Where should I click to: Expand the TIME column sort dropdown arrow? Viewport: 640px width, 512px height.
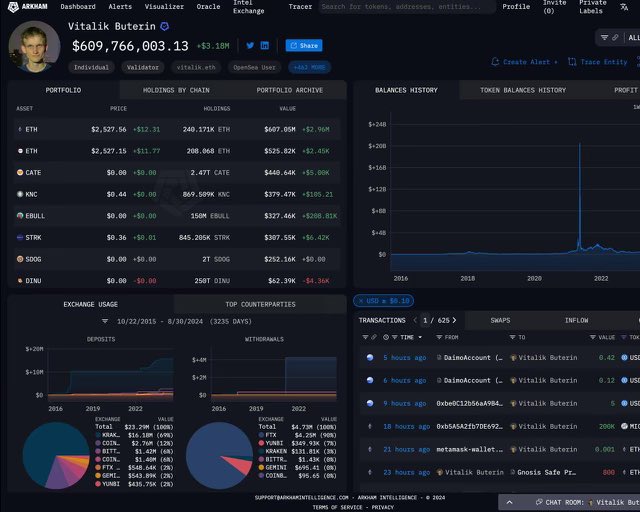click(x=420, y=337)
